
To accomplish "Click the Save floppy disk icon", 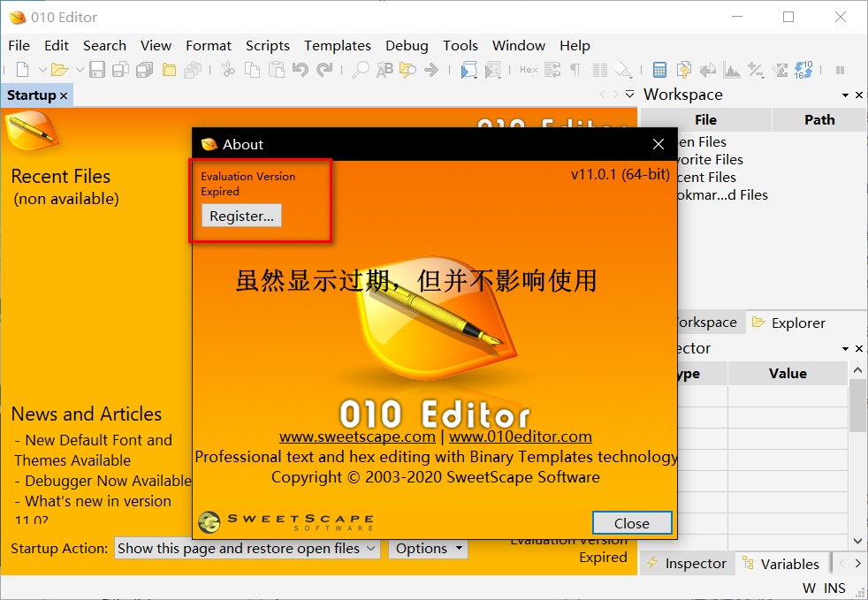I will pos(97,70).
